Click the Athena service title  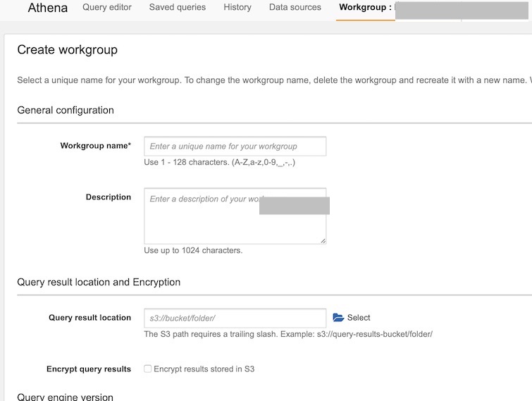coord(48,8)
